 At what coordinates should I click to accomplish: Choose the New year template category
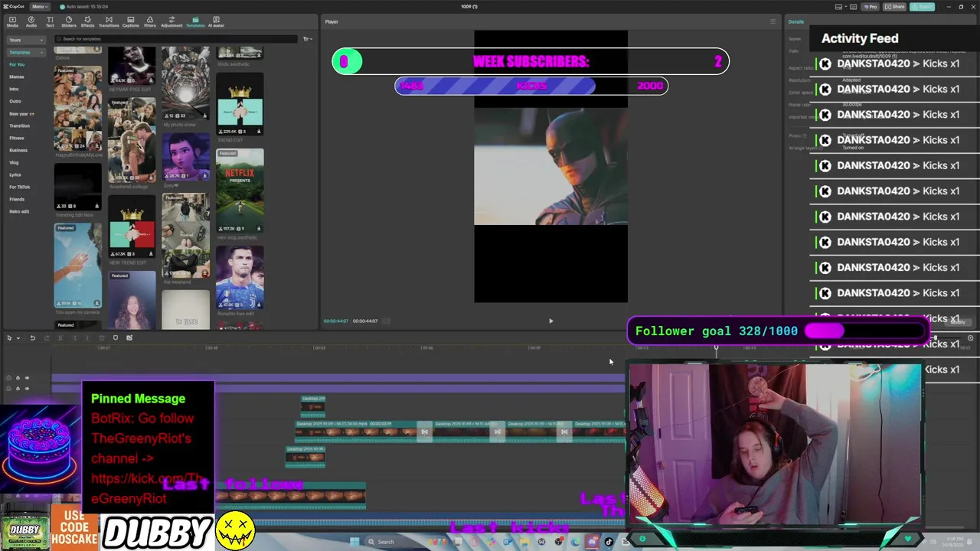pyautogui.click(x=21, y=113)
